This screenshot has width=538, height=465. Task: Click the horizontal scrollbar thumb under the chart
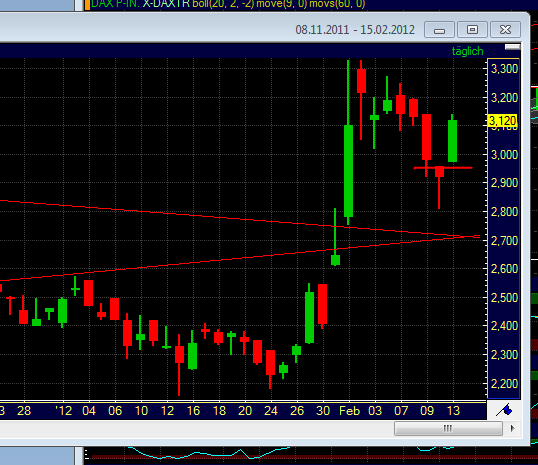pos(448,428)
